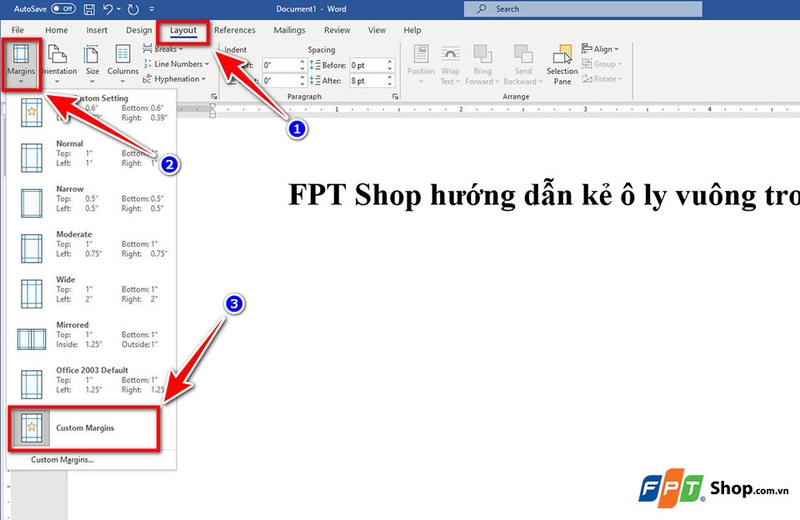
Task: Click the Page Setup dialog launcher
Action: tap(214, 96)
